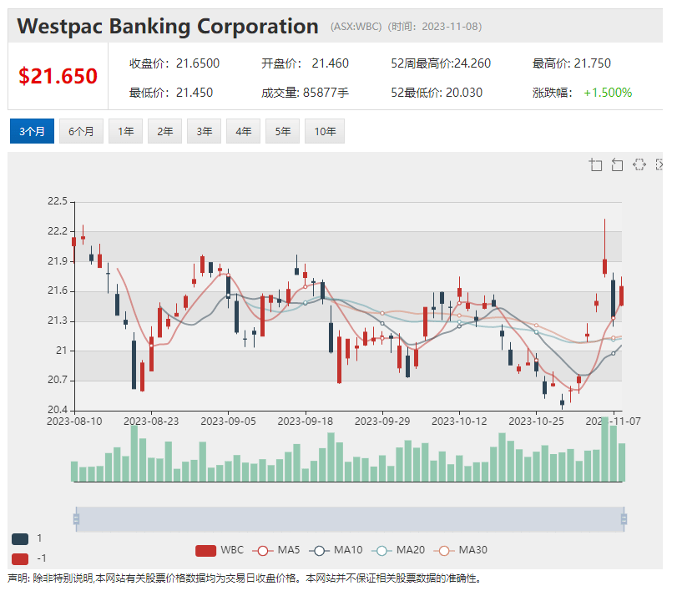This screenshot has height=616, width=677.
Task: Click the partially cut-off rightmost chart toolbox icon
Action: (659, 164)
